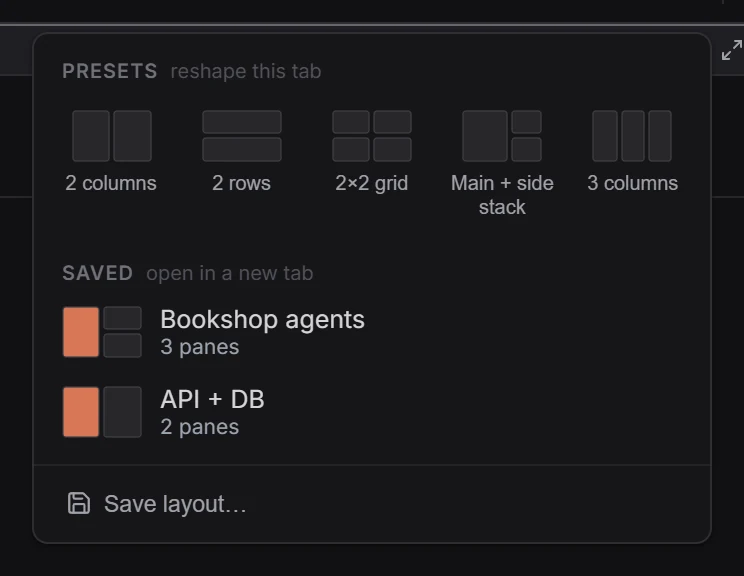
Task: Click the '3 columns' label
Action: click(632, 183)
